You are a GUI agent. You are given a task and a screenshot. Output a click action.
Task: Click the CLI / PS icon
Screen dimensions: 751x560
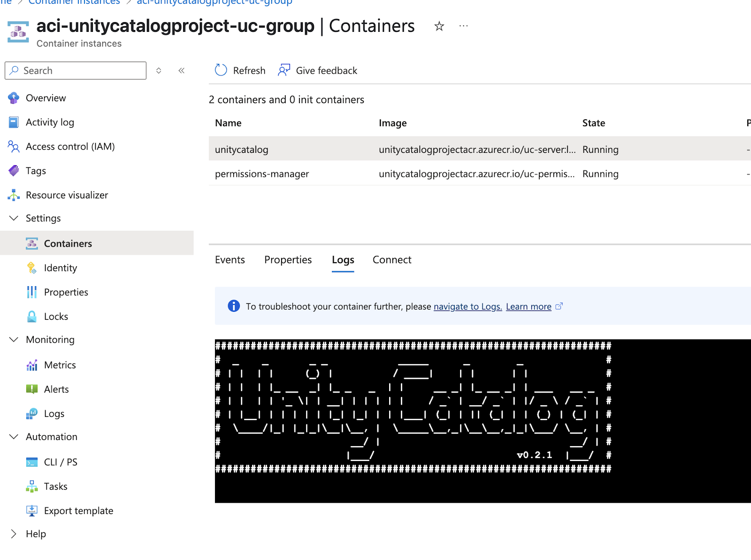(x=32, y=462)
